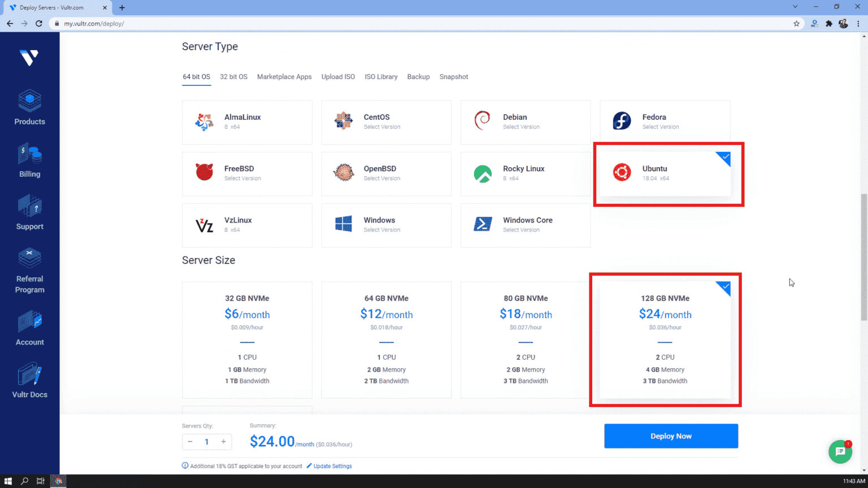868x488 pixels.
Task: Open the chat support widget
Action: click(840, 452)
